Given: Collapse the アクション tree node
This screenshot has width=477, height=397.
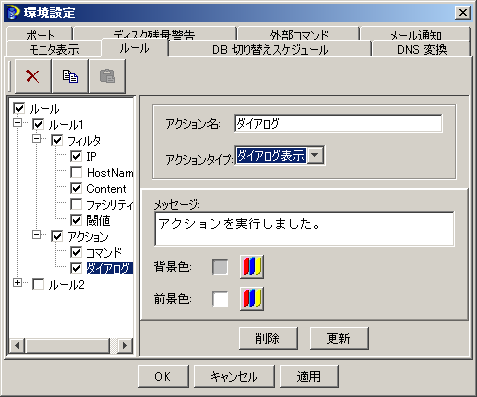Looking at the screenshot, I should [36, 235].
